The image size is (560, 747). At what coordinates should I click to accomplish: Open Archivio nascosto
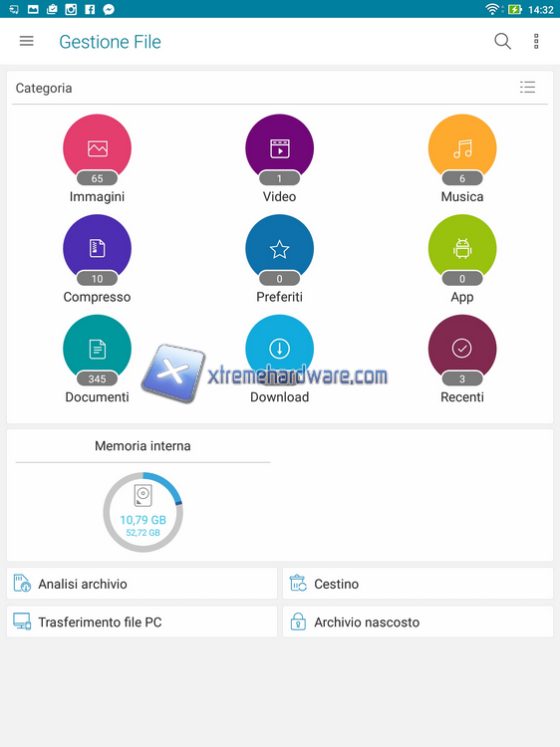pyautogui.click(x=418, y=622)
